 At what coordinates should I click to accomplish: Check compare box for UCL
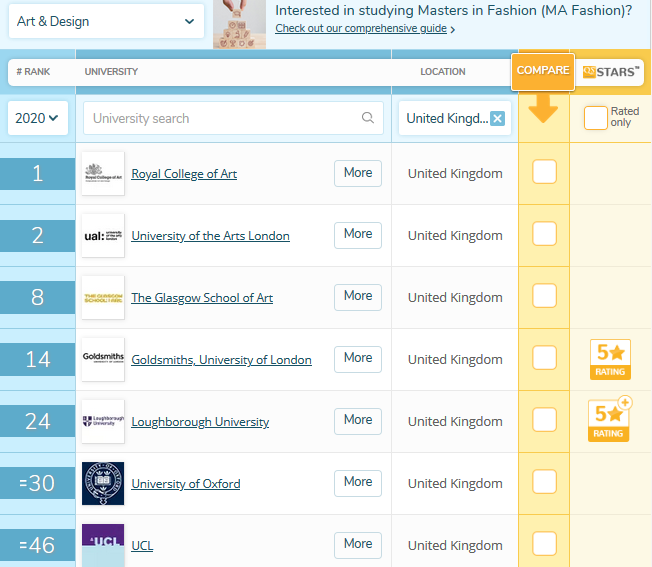[x=544, y=543]
